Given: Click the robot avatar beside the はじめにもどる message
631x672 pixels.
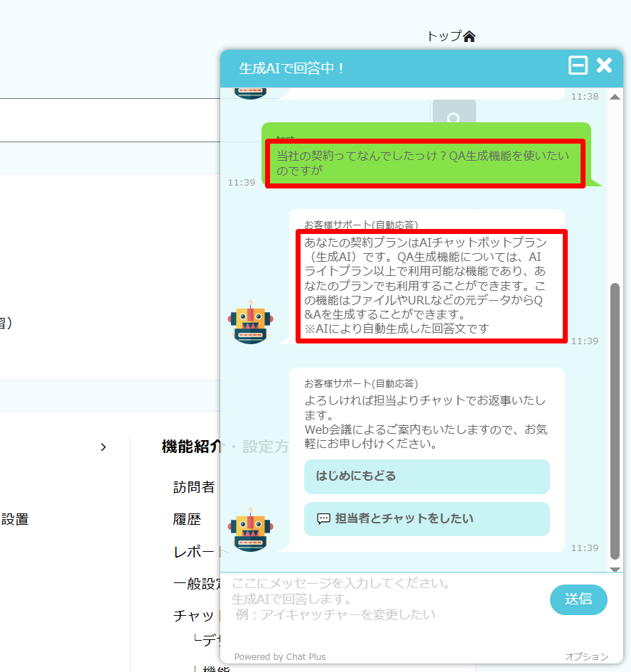Looking at the screenshot, I should 249,529.
